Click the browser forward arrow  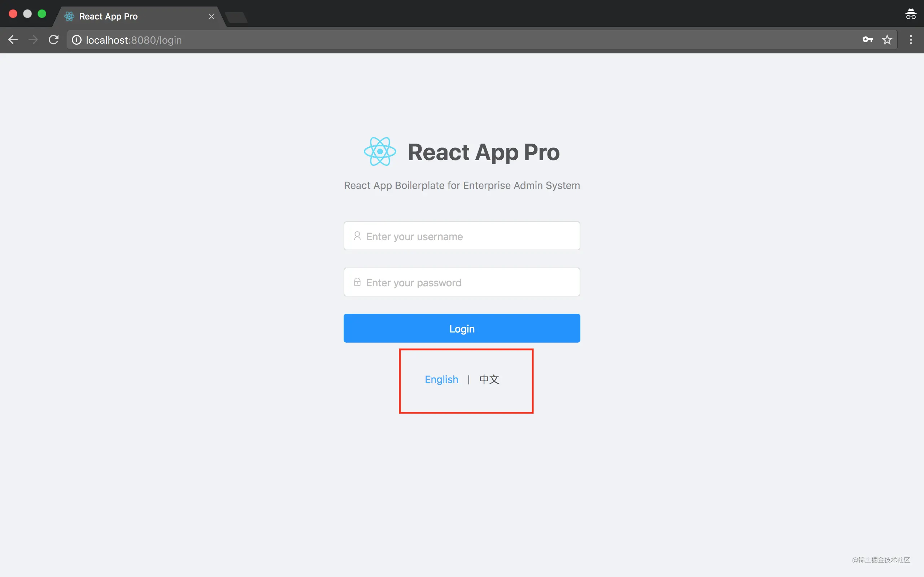[x=33, y=40]
